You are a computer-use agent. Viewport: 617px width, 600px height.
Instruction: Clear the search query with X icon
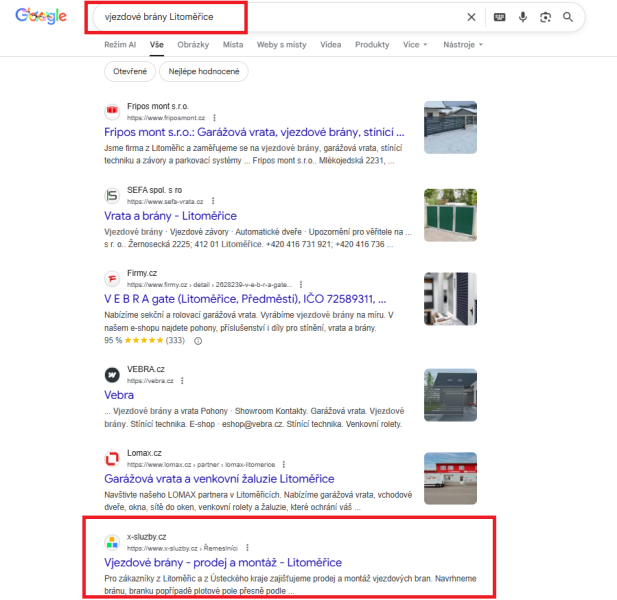(x=472, y=17)
